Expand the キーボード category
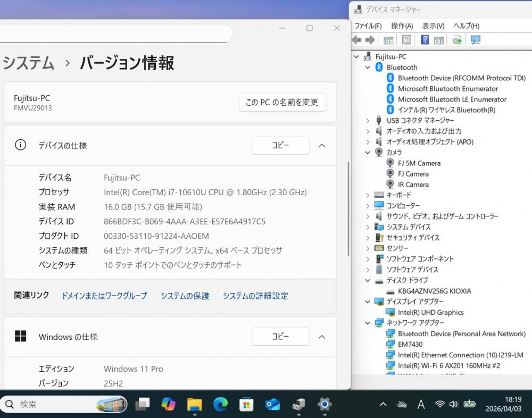532x418 pixels. click(368, 195)
